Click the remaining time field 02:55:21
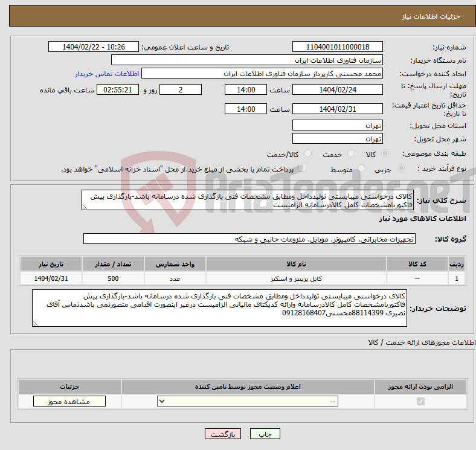The height and width of the screenshot is (450, 476). pyautogui.click(x=117, y=89)
